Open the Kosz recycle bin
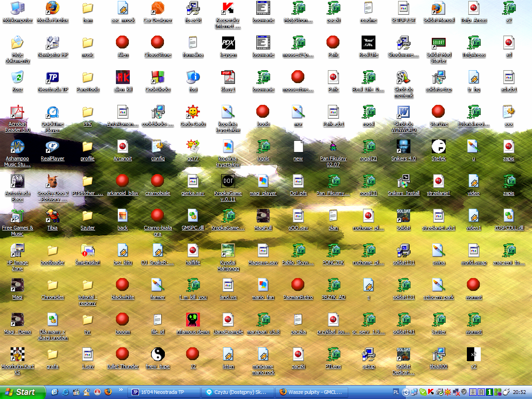This screenshot has height=399, width=532. pos(17,78)
